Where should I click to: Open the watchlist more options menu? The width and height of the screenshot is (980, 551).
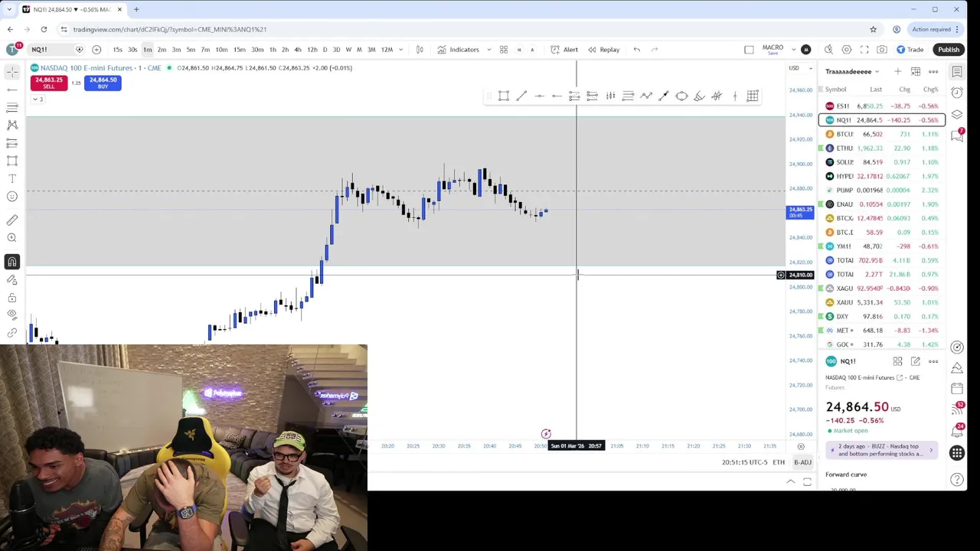tap(933, 71)
